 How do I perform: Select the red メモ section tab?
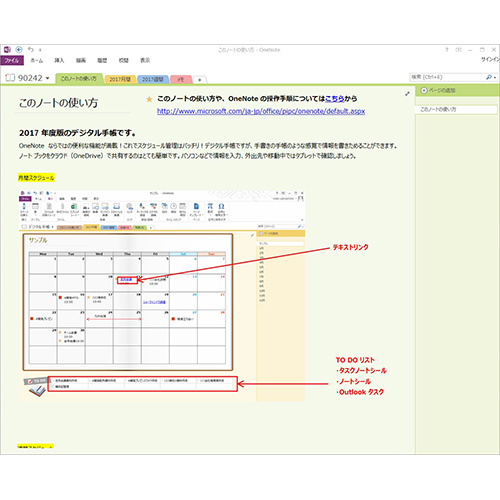coord(181,79)
